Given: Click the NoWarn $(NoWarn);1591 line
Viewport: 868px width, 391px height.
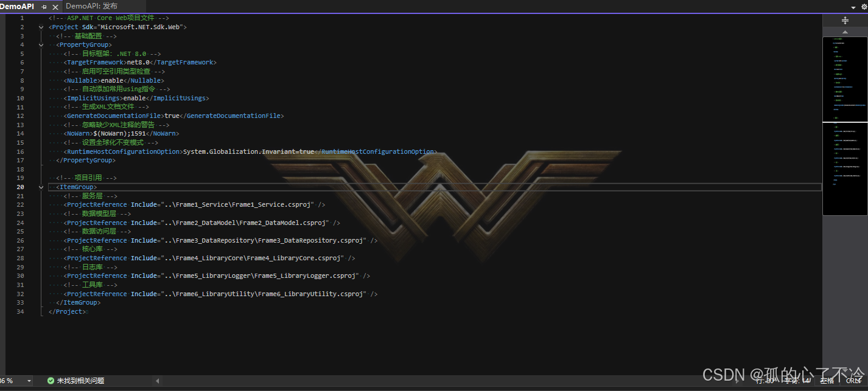Looking at the screenshot, I should point(121,133).
